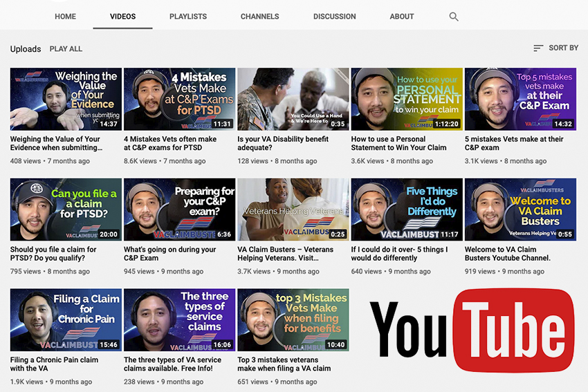
Task: Open the Veterans Helping Veterans 0:25 thumbnail
Action: [293, 209]
